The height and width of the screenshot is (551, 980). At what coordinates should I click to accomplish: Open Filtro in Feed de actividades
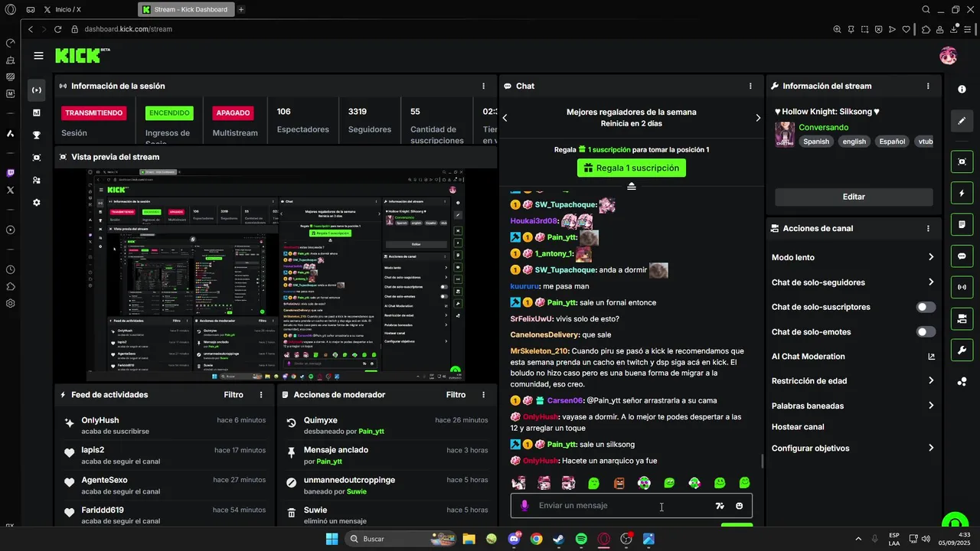[x=234, y=395]
